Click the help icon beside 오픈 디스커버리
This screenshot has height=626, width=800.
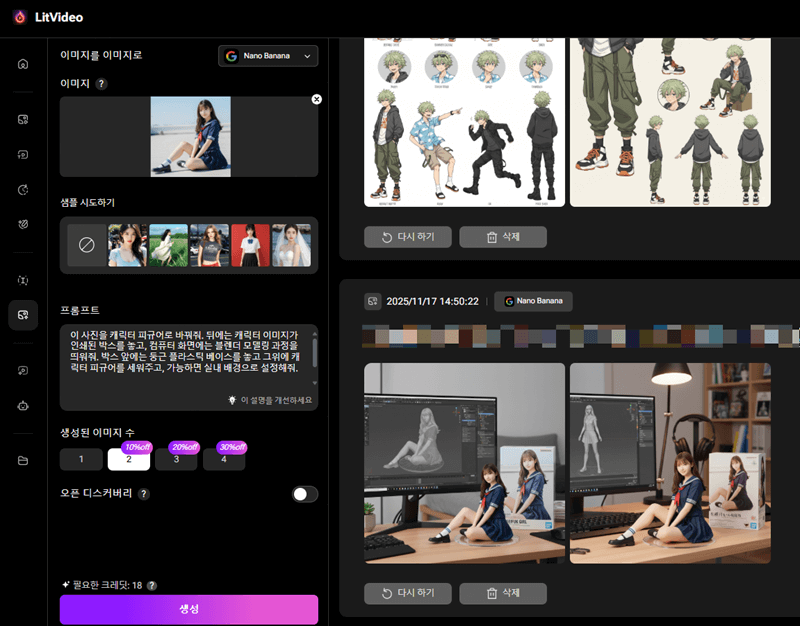point(144,494)
